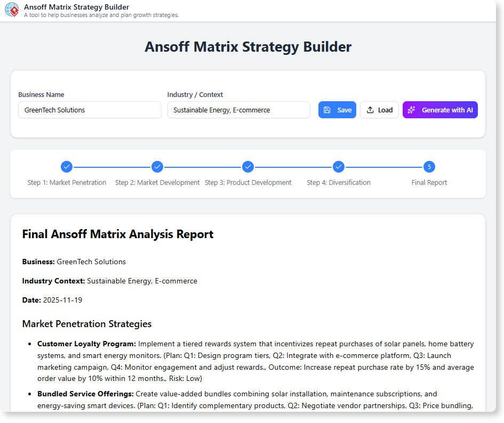The image size is (504, 423).
Task: Select the Final Report step label
Action: click(x=429, y=182)
